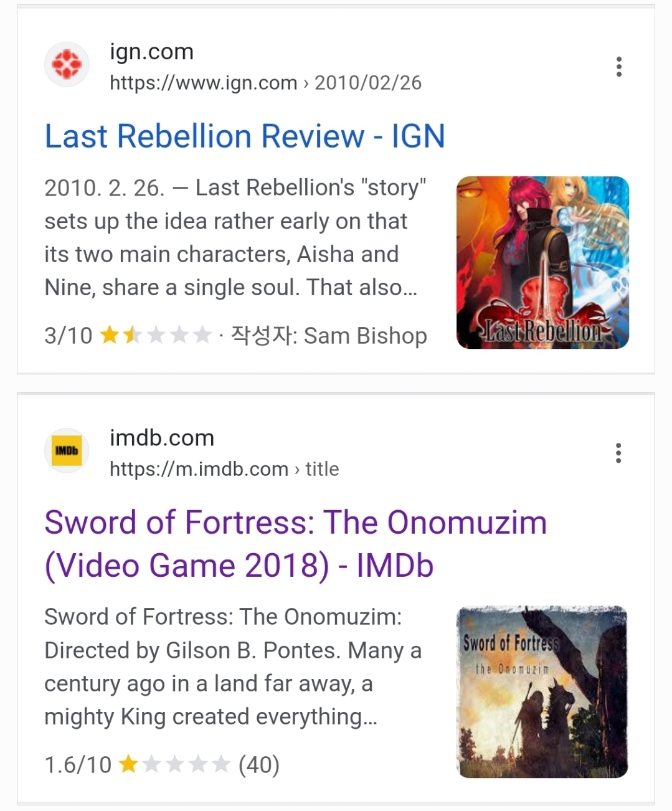Click the m.imdb.com › title breadcrumb
The image size is (672, 811).
point(224,469)
